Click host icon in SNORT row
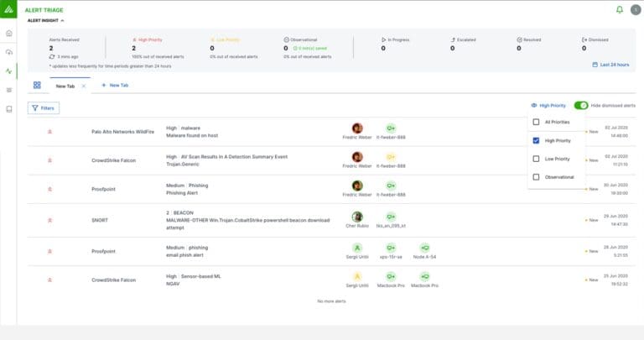644x340 pixels. coord(391,217)
